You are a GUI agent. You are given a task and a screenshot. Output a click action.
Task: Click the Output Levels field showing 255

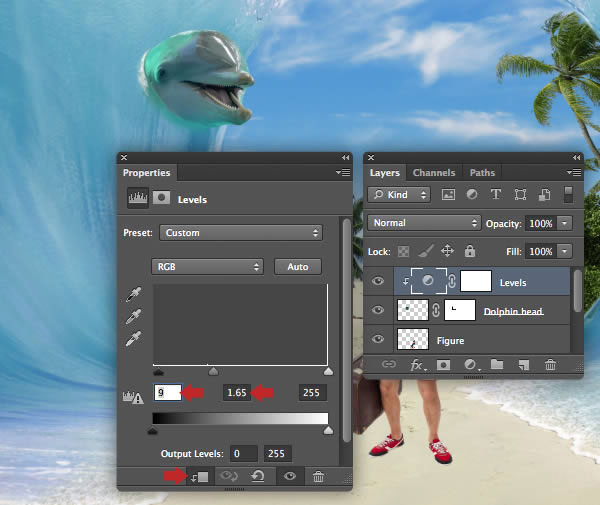coord(277,454)
